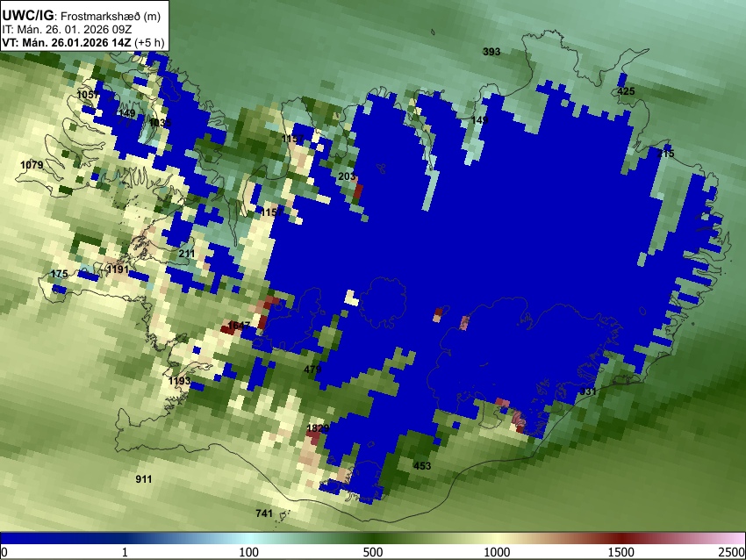
Task: Click the map value 1193
Action: pyautogui.click(x=179, y=381)
